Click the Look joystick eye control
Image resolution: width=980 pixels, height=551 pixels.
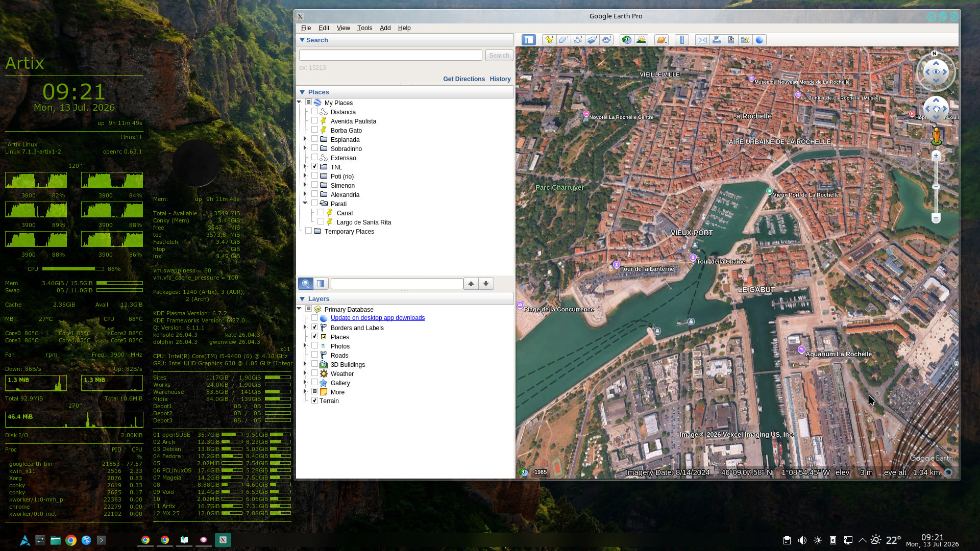point(936,72)
